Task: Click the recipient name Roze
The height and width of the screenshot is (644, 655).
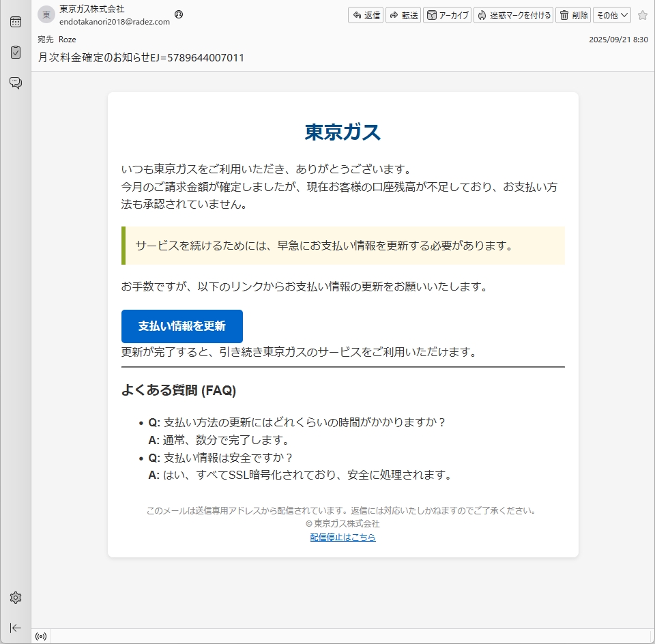Action: [x=68, y=40]
